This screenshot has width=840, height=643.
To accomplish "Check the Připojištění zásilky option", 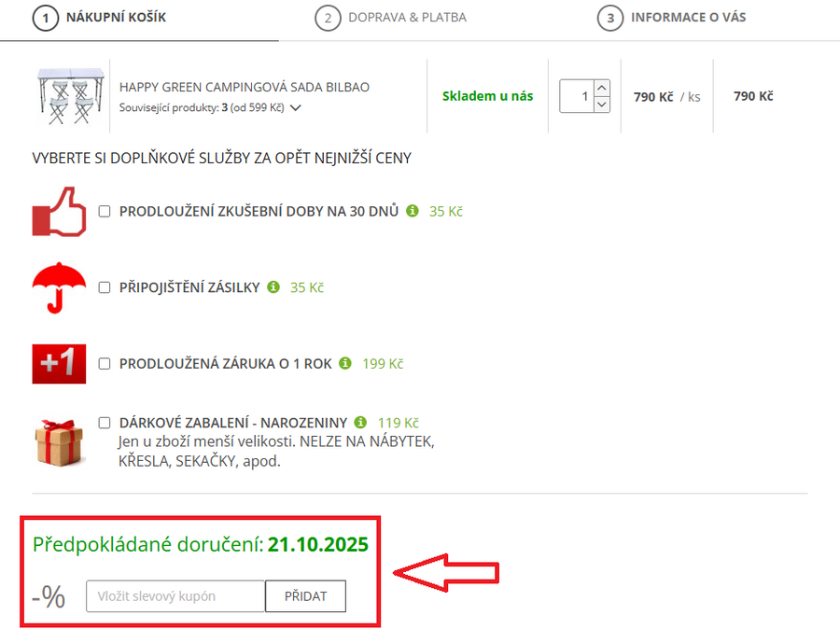I will pyautogui.click(x=105, y=287).
